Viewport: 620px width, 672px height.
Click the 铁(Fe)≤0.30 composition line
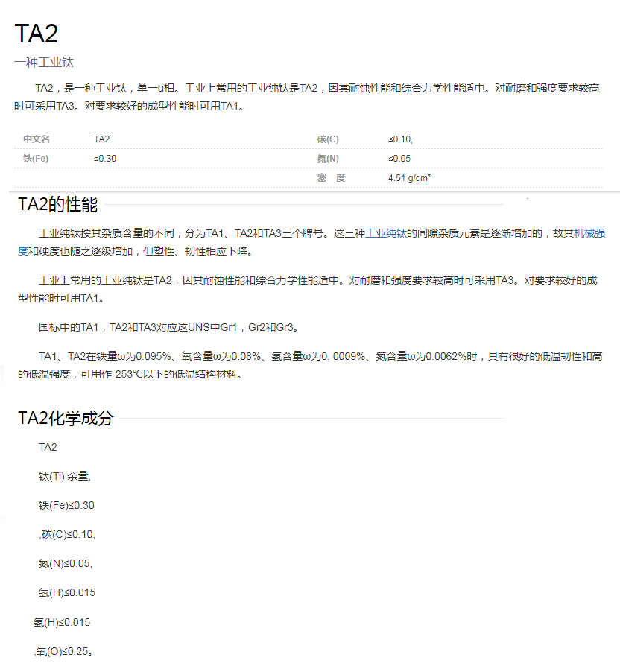point(66,505)
